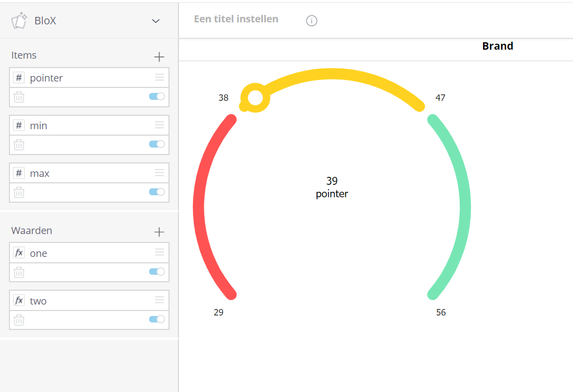Image resolution: width=573 pixels, height=392 pixels.
Task: Toggle the max item switch off
Action: click(156, 192)
